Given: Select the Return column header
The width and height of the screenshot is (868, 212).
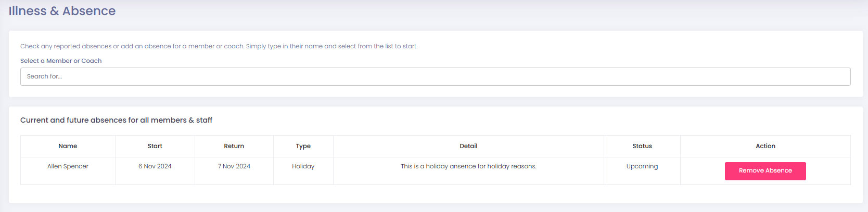Looking at the screenshot, I should [x=234, y=146].
